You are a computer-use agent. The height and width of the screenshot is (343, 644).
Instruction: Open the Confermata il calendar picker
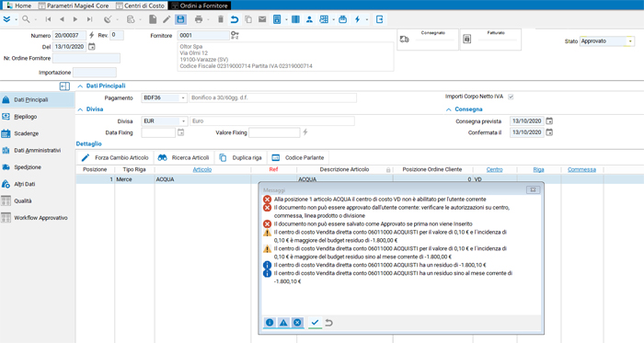tap(549, 132)
